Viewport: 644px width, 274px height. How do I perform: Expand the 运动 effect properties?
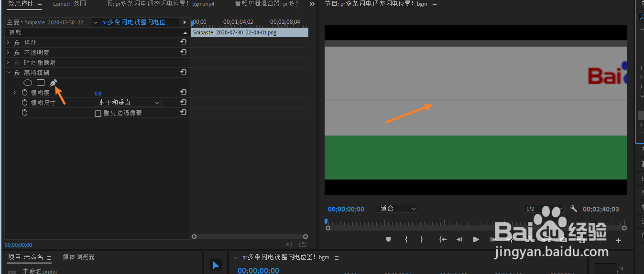tap(8, 43)
